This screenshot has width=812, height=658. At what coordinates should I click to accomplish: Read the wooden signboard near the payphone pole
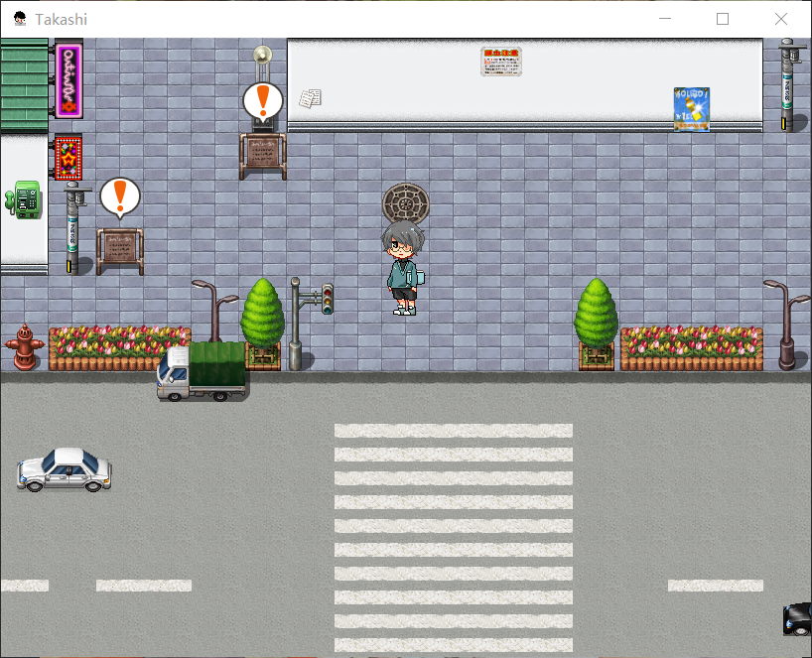(x=120, y=252)
